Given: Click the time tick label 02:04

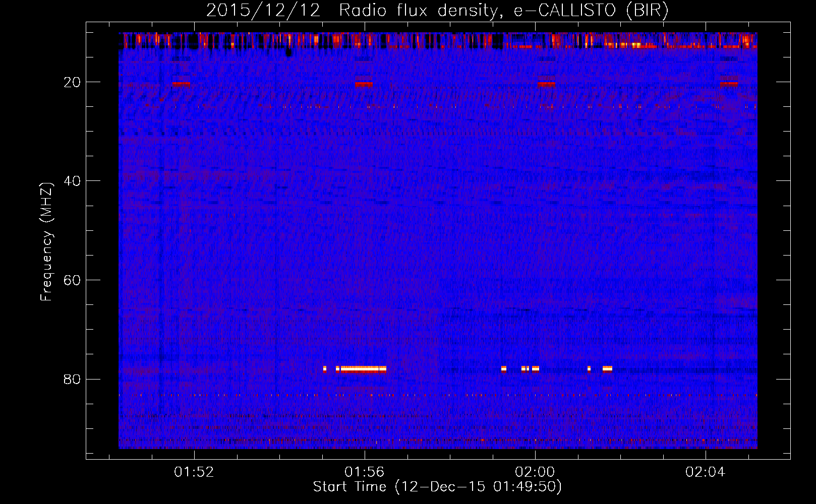Looking at the screenshot, I should (x=705, y=472).
